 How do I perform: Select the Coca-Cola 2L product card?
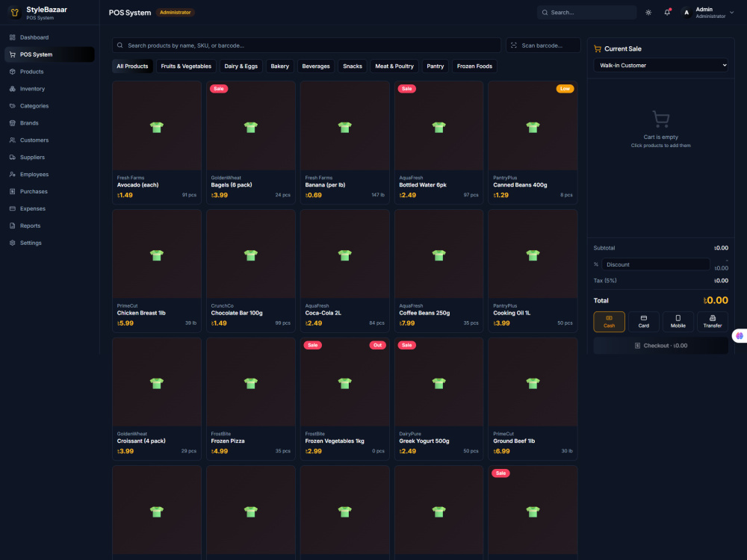click(345, 270)
